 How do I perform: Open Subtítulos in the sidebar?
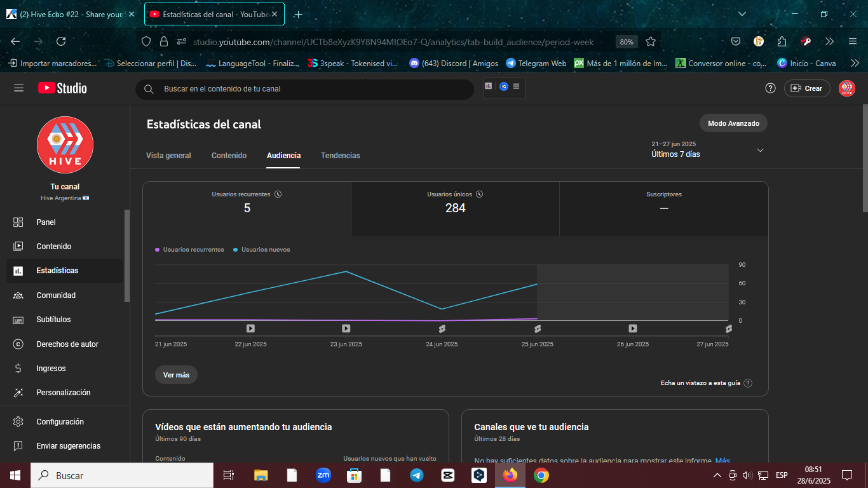65,320
